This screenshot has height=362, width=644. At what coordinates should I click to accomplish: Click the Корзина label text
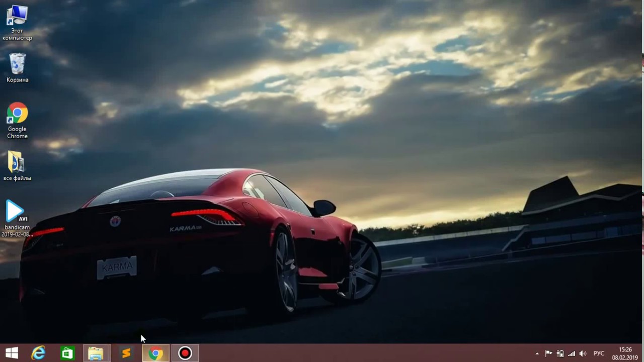[17, 80]
